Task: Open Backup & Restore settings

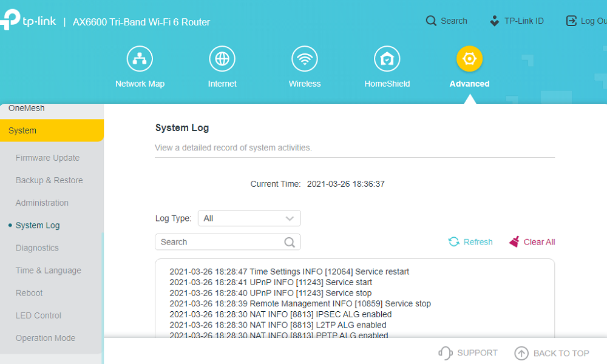Action: click(49, 180)
